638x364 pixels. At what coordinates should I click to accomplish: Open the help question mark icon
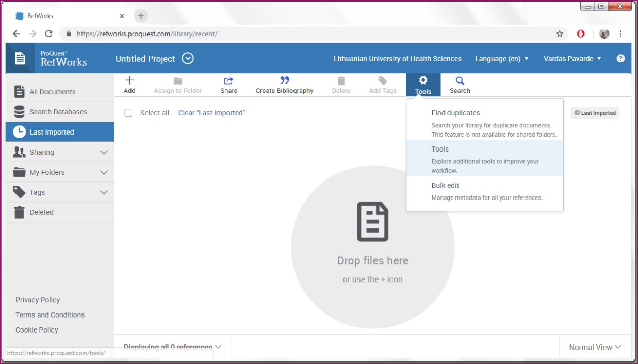click(620, 59)
